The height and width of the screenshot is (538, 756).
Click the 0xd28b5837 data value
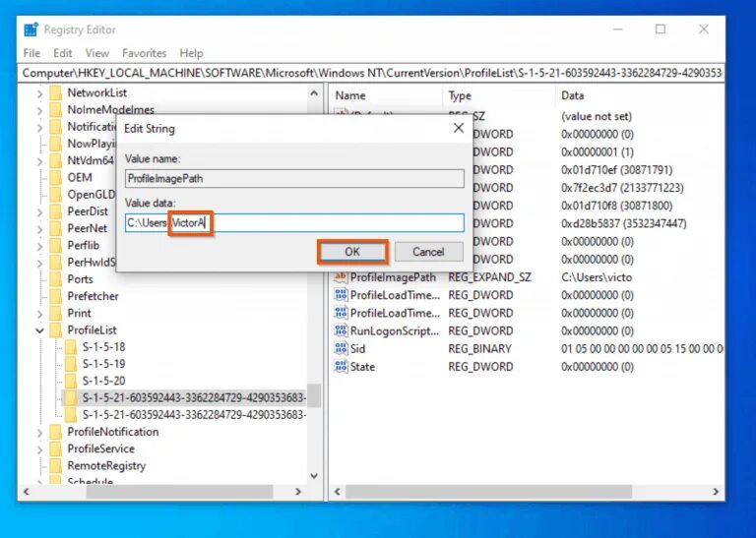(624, 223)
